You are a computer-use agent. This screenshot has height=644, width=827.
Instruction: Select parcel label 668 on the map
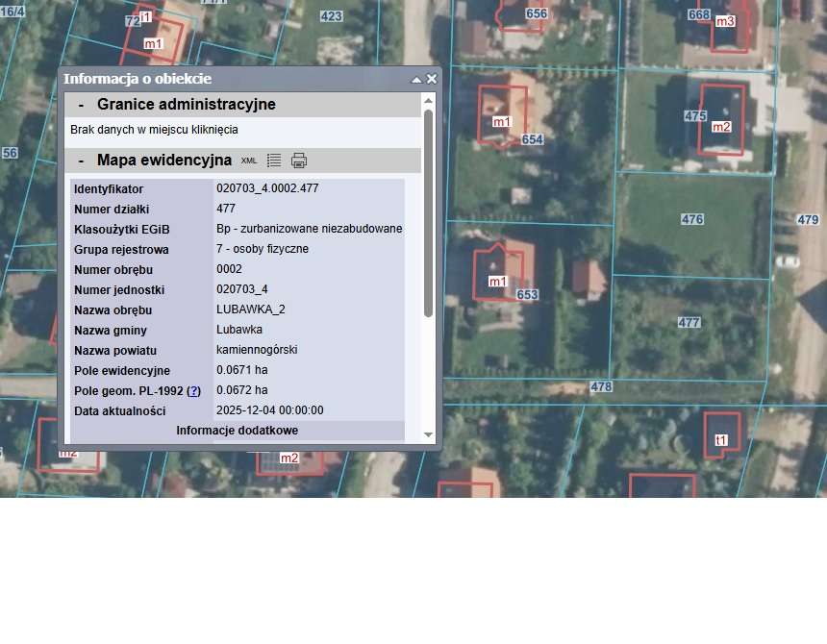pyautogui.click(x=699, y=14)
